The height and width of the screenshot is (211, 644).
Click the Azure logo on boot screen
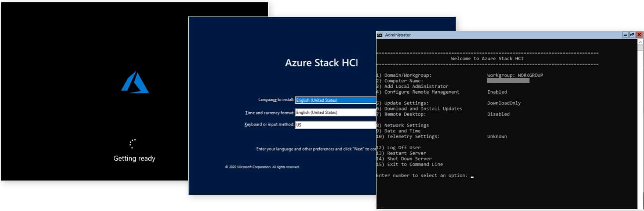tap(135, 82)
